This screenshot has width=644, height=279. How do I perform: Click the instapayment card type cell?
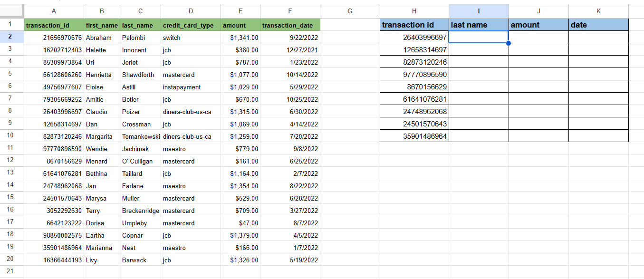(x=191, y=87)
